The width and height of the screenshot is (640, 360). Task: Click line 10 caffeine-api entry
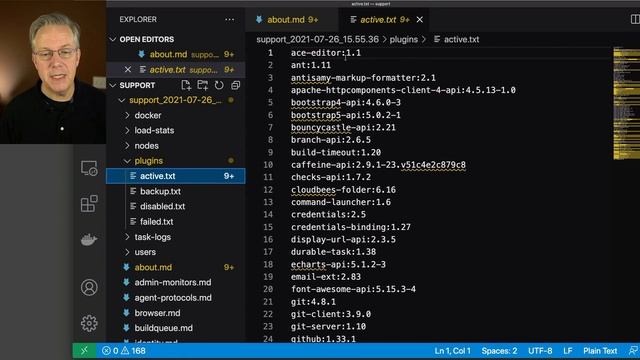coord(378,165)
